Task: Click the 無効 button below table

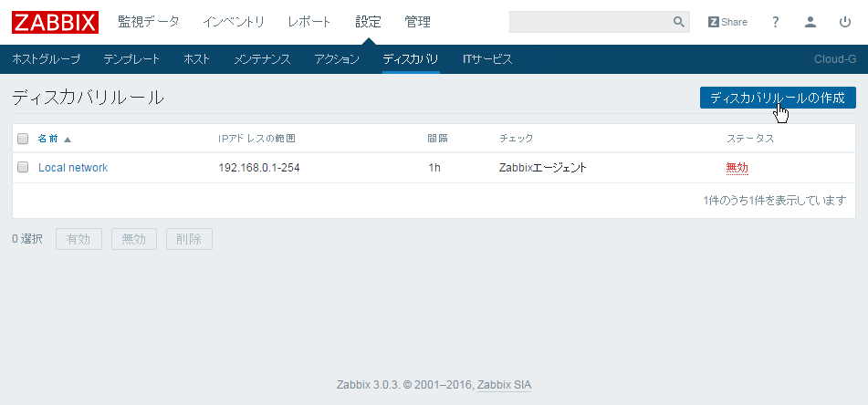Action: pos(134,239)
